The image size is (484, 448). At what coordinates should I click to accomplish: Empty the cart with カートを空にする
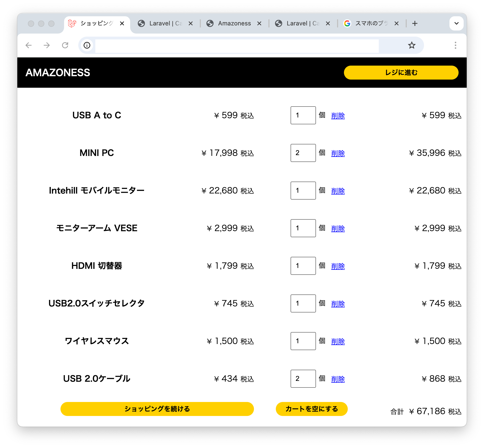312,409
